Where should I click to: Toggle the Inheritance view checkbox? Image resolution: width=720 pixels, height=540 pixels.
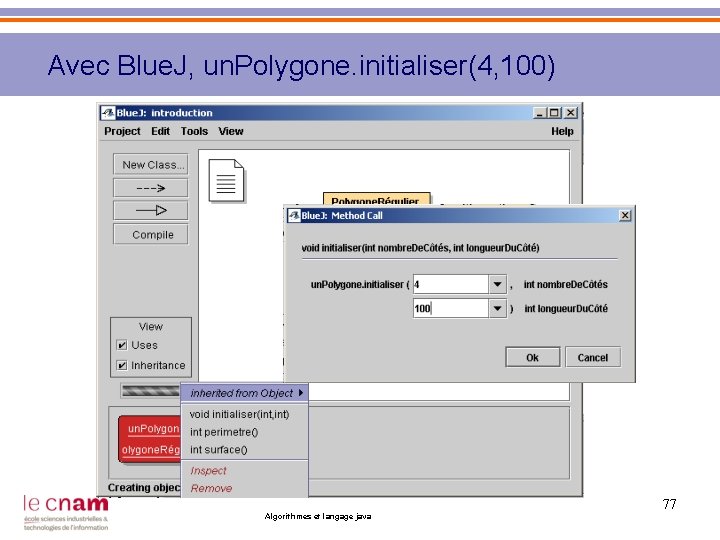click(122, 366)
